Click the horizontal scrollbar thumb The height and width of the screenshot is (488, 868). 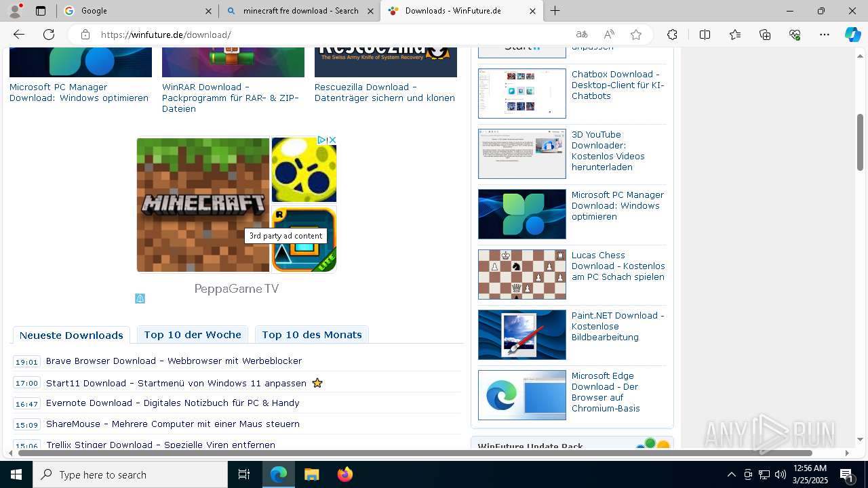[415, 453]
